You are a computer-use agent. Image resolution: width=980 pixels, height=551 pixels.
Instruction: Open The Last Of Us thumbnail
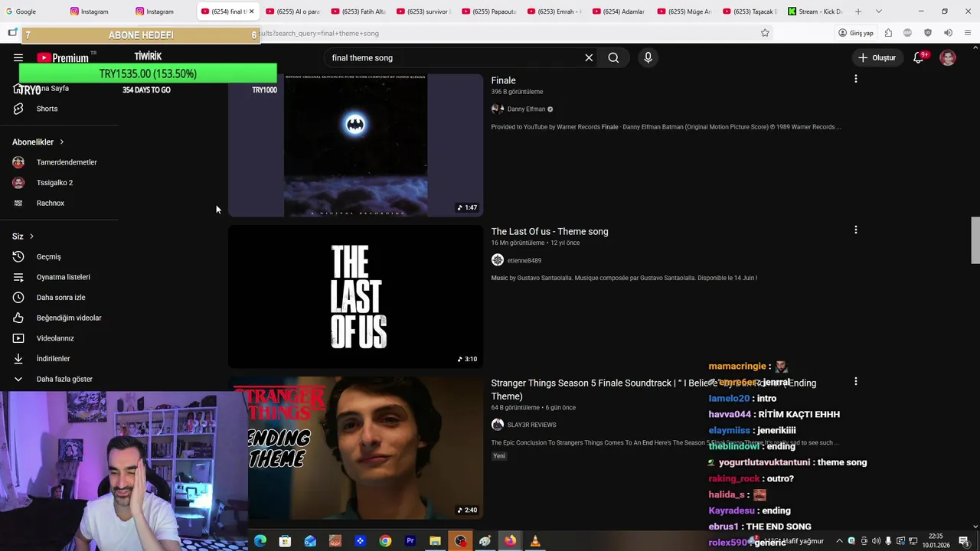[x=355, y=297]
